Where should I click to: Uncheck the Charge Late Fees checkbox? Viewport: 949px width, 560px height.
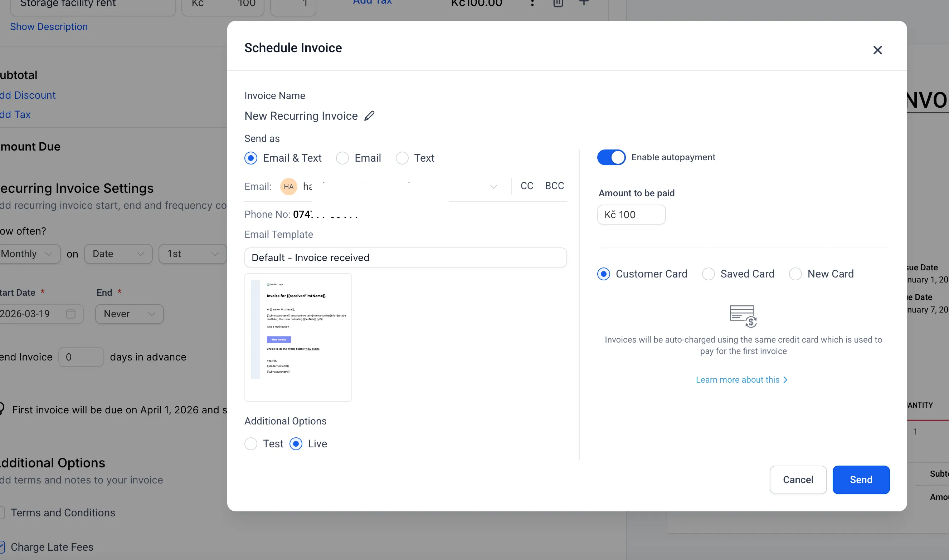point(2,547)
